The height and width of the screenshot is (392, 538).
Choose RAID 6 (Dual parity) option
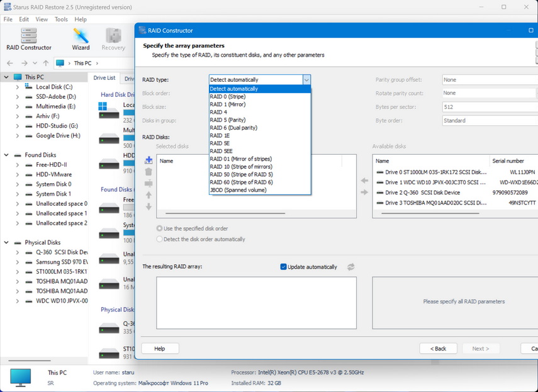pyautogui.click(x=260, y=128)
